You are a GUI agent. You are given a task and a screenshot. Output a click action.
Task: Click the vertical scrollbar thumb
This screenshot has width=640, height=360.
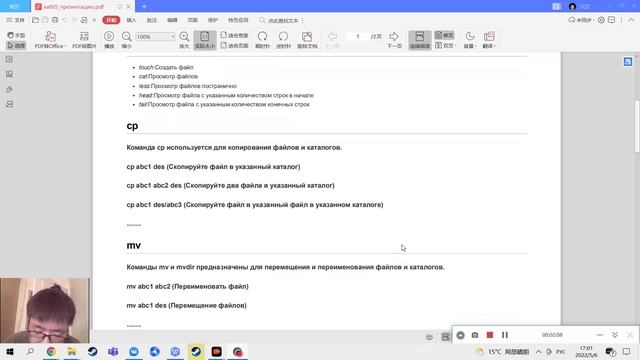pos(637,126)
